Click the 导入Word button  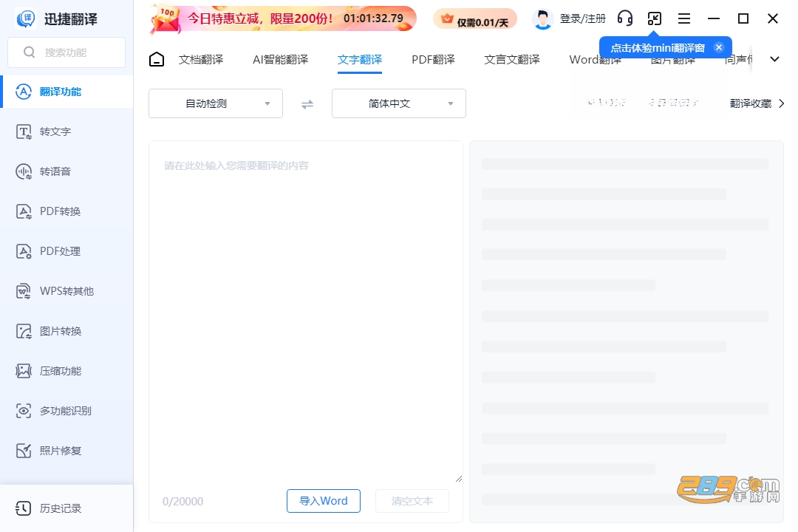(x=324, y=501)
